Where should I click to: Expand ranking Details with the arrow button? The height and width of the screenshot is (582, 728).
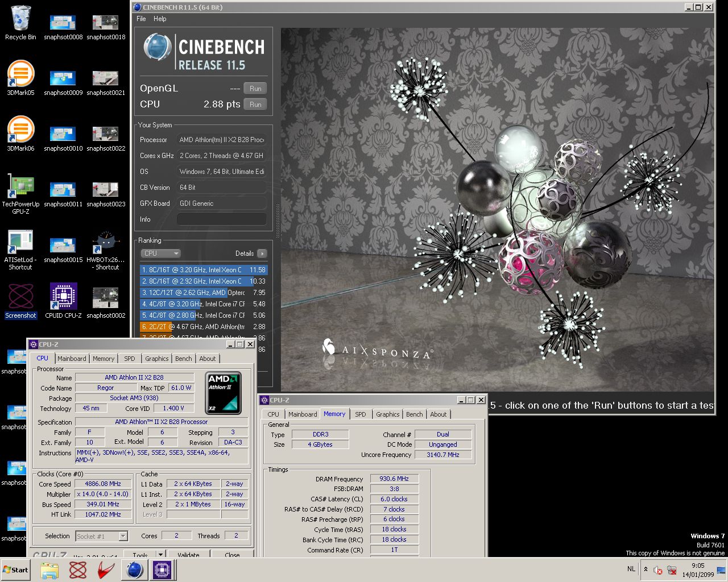[x=262, y=253]
